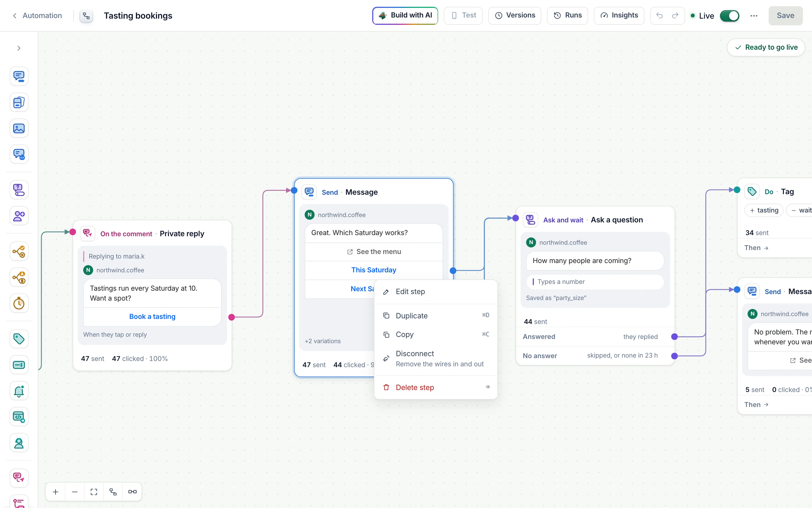Choose Duplicate from context menu
Image resolution: width=812 pixels, height=508 pixels.
(436, 316)
